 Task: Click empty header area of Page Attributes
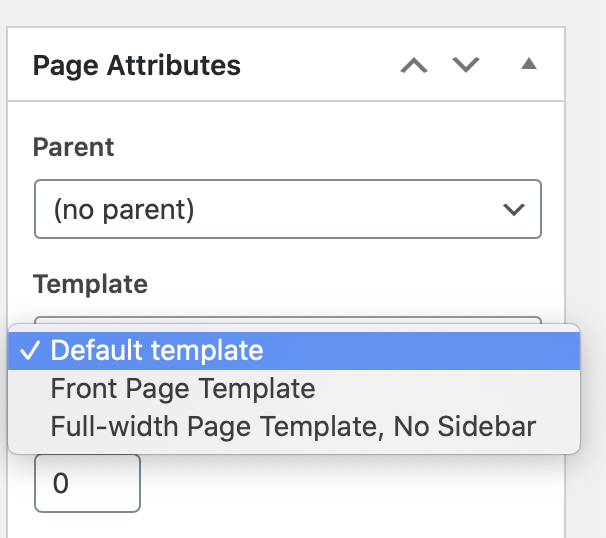point(320,66)
